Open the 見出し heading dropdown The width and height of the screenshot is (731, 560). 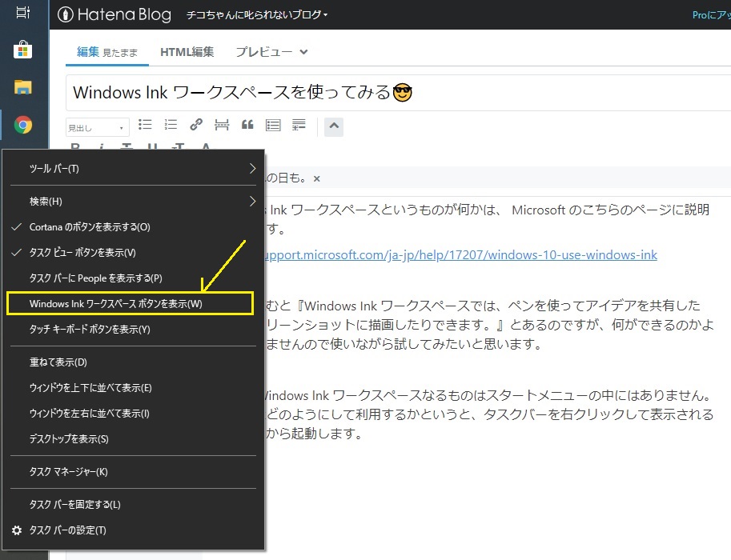tap(98, 127)
